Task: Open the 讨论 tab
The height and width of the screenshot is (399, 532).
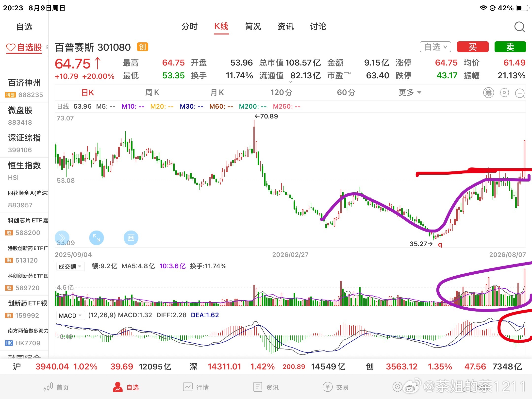Action: (318, 26)
